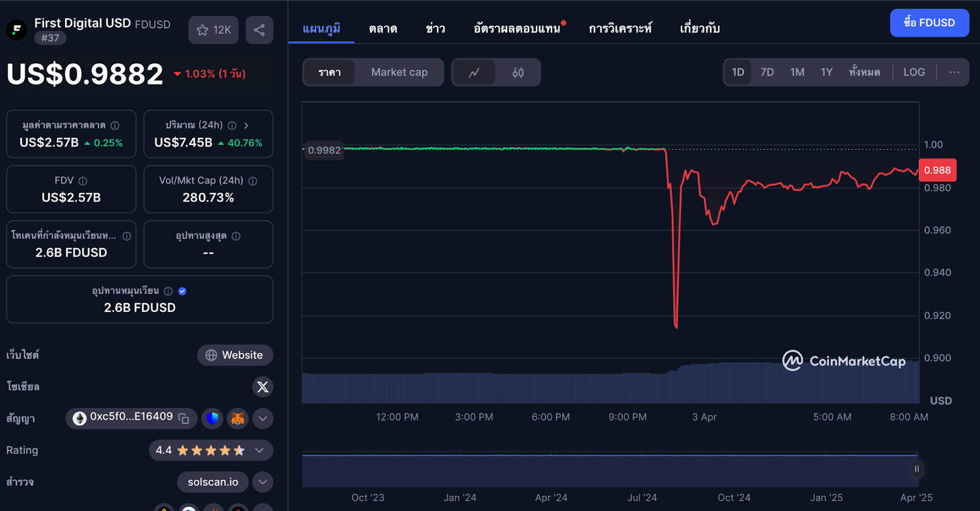This screenshot has width=980, height=511.
Task: Select the line chart view icon
Action: (474, 72)
